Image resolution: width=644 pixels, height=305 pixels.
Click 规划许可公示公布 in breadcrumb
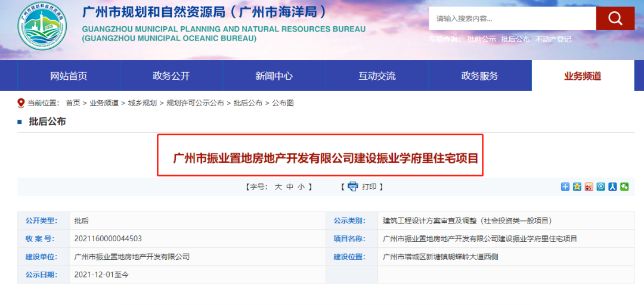click(195, 103)
